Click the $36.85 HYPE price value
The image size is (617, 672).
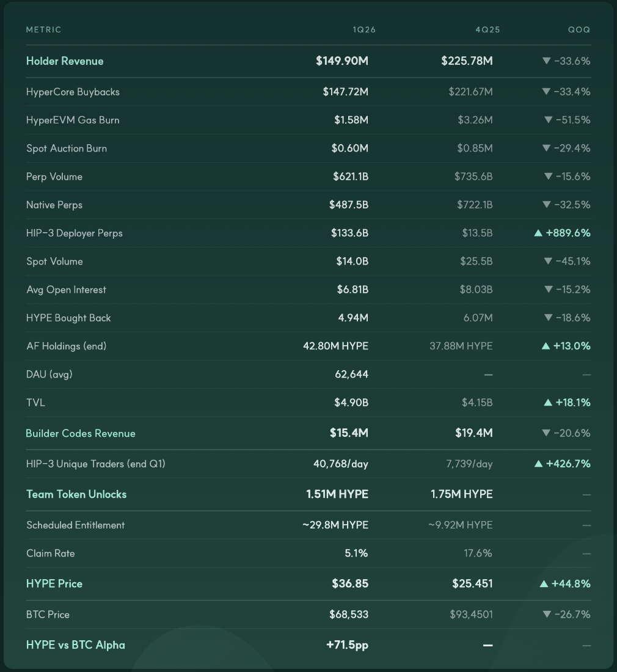[350, 584]
